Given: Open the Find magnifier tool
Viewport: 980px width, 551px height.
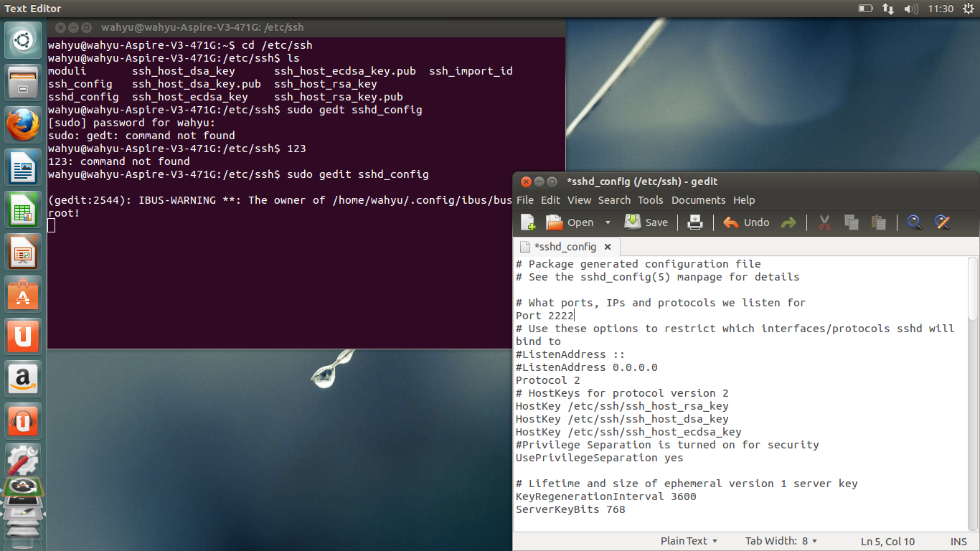Looking at the screenshot, I should click(914, 222).
